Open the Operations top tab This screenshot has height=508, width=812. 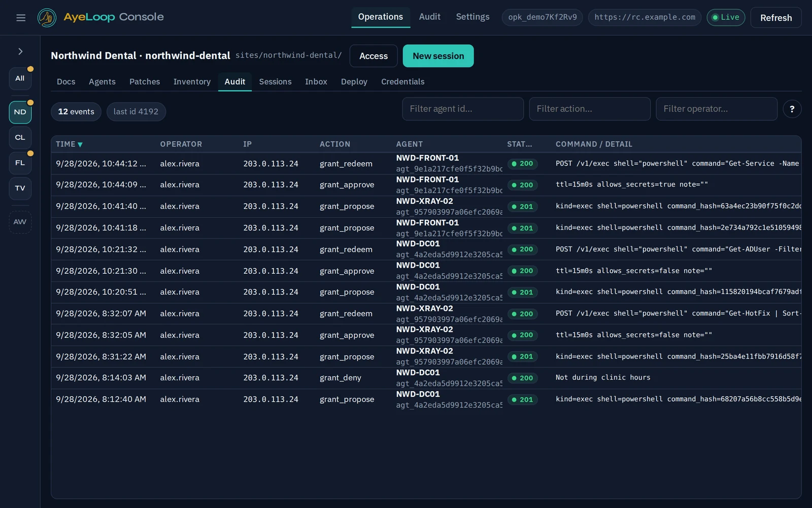pyautogui.click(x=381, y=17)
